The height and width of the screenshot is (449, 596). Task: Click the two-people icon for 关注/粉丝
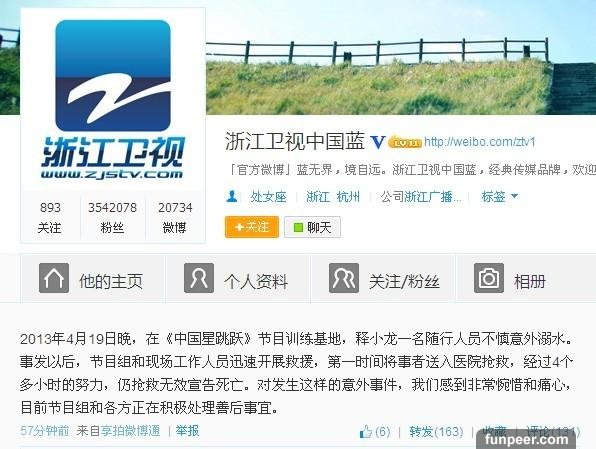point(344,278)
